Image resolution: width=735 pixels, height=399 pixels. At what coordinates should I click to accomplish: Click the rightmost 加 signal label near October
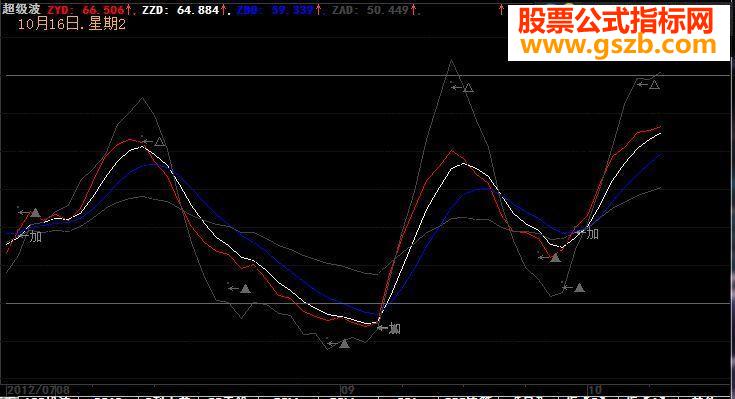pyautogui.click(x=592, y=233)
